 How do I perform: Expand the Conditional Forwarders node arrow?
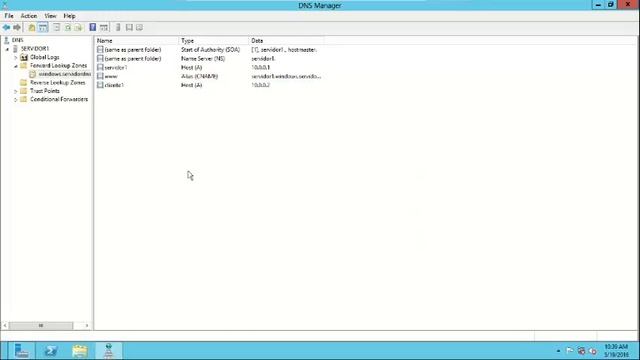tap(16, 100)
